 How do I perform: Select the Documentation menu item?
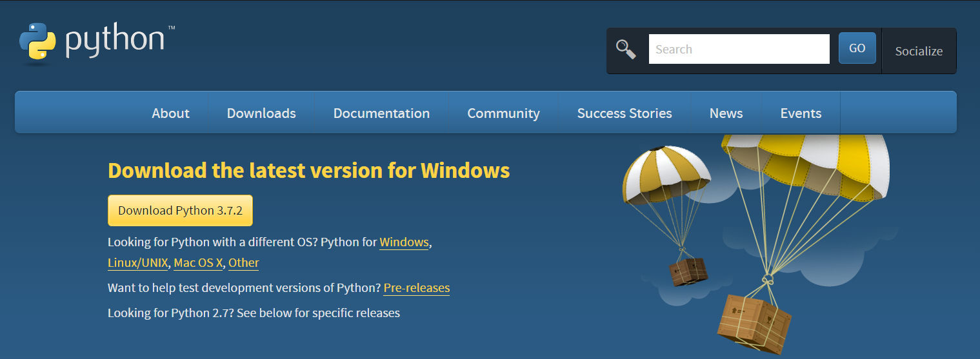pyautogui.click(x=381, y=113)
